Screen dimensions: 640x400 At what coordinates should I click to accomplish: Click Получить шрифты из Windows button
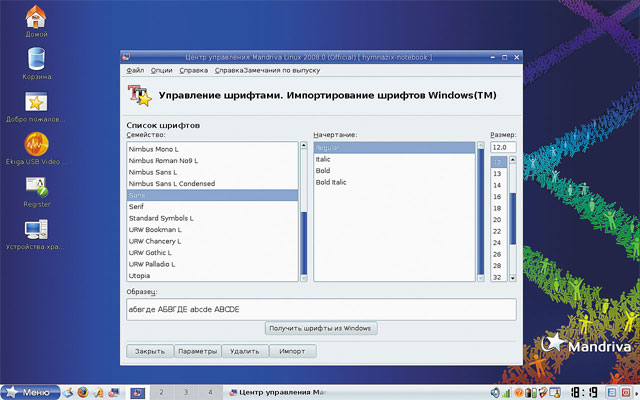[321, 328]
